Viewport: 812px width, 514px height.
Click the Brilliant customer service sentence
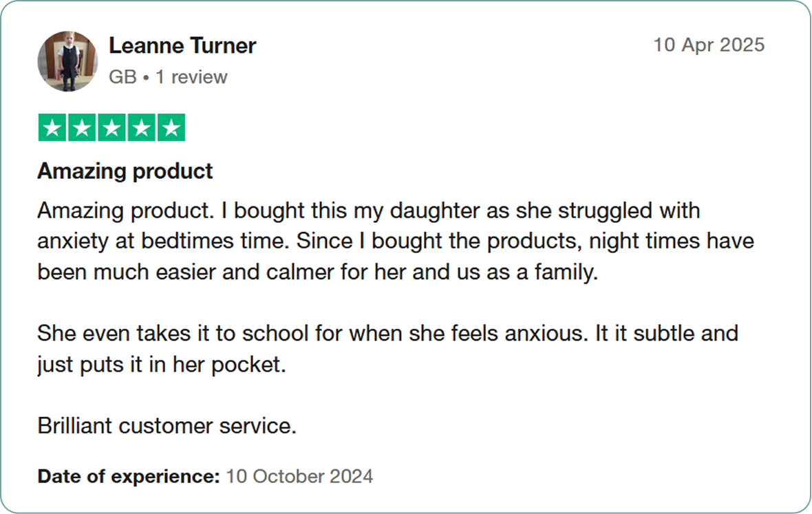coord(167,426)
